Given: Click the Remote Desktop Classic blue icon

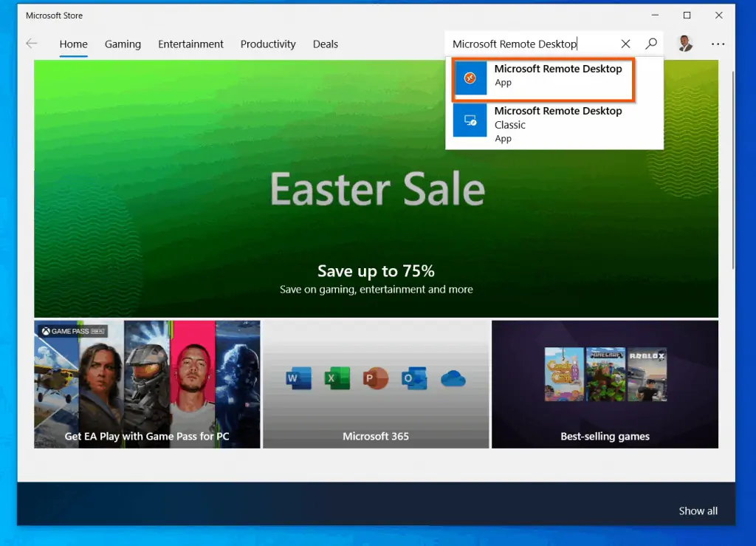Looking at the screenshot, I should [x=470, y=120].
